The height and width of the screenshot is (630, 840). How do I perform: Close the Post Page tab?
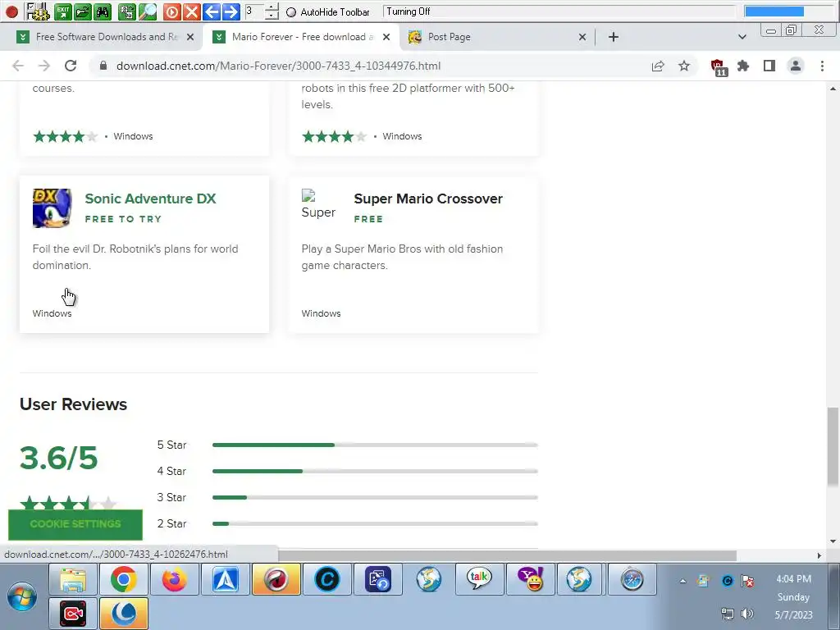[x=582, y=37]
